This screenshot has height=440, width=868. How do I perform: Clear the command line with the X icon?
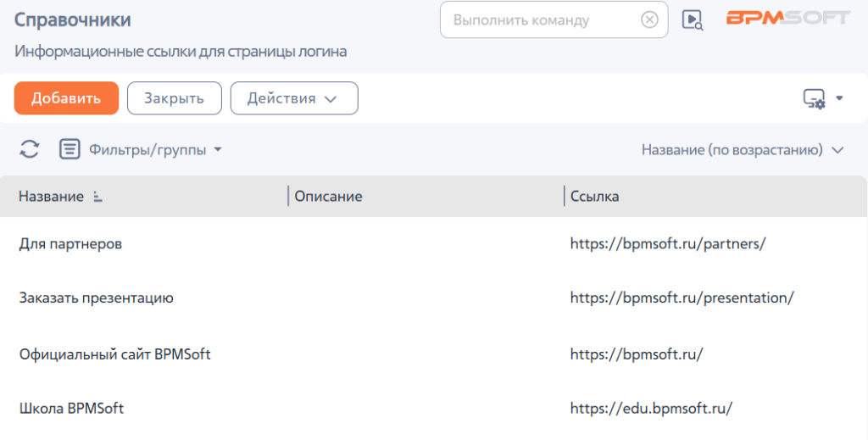pyautogui.click(x=649, y=20)
